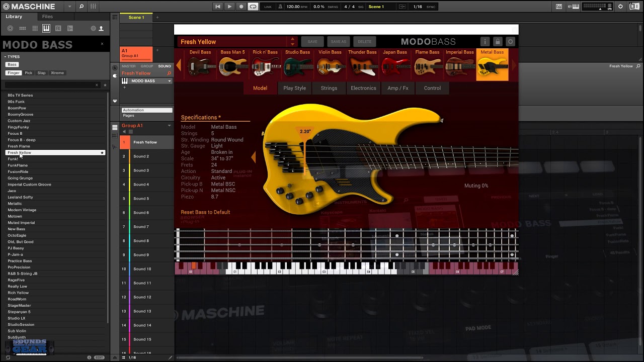The width and height of the screenshot is (644, 362).
Task: Toggle the Xtreme type filter
Action: pos(57,73)
